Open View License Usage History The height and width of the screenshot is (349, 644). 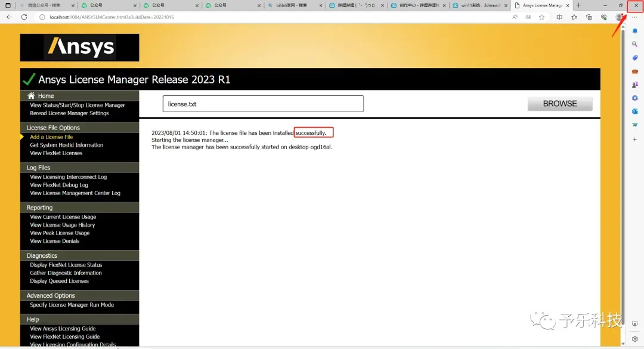(62, 225)
